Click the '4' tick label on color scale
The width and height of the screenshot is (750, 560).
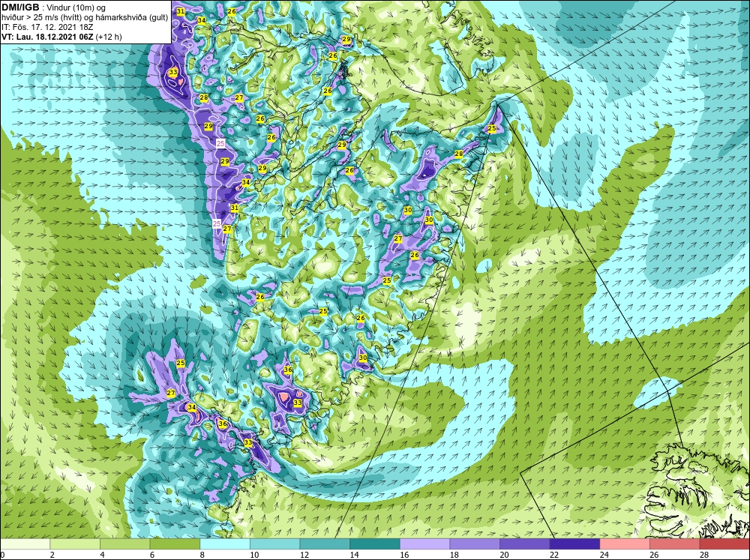click(102, 555)
